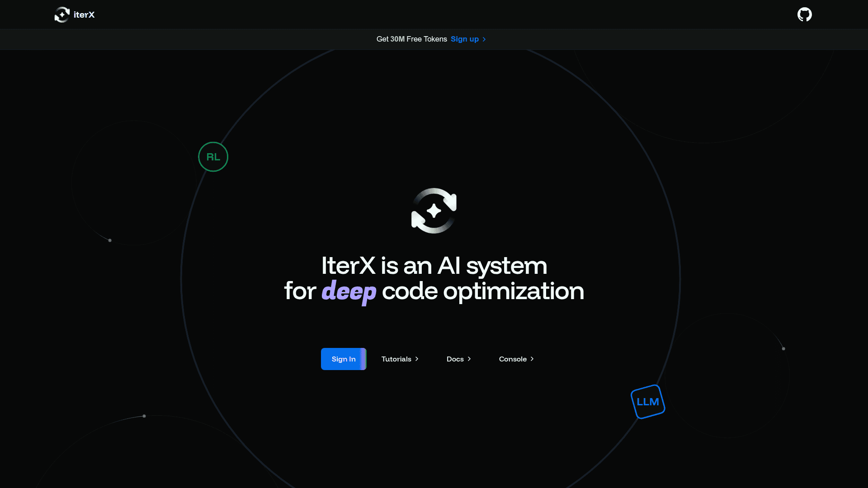Open the Sign up link in the banner
Viewport: 868px width, 488px height.
(x=465, y=39)
